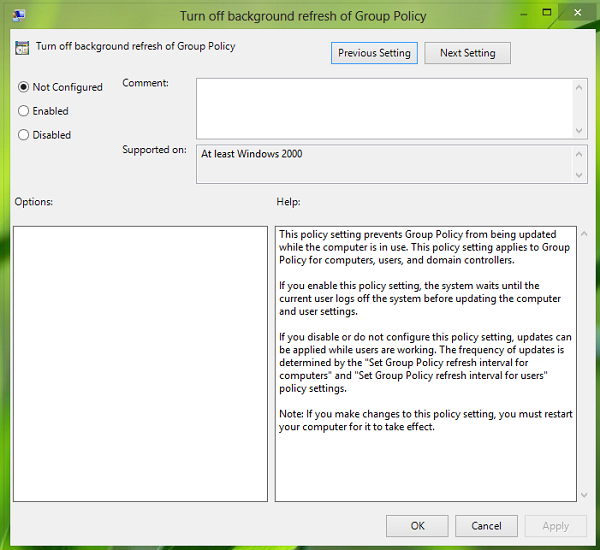Select the Not Configured radio button
The width and height of the screenshot is (600, 550).
24,87
